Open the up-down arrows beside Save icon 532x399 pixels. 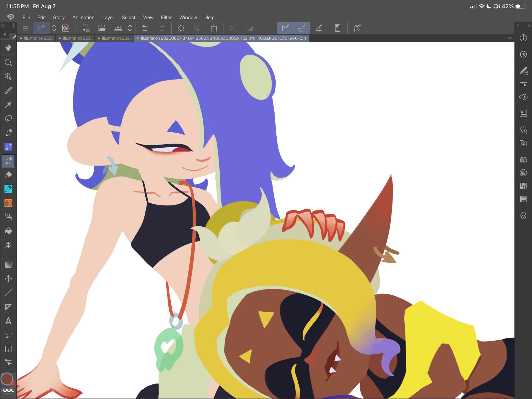pyautogui.click(x=130, y=28)
